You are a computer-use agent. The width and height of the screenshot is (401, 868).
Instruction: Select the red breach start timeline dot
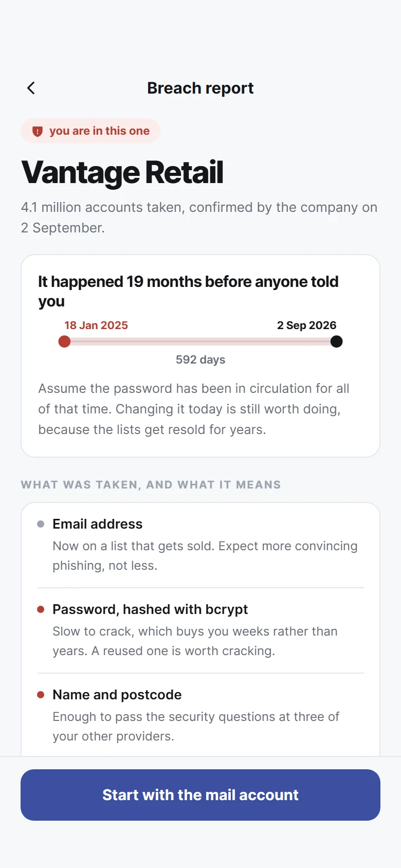pos(64,341)
